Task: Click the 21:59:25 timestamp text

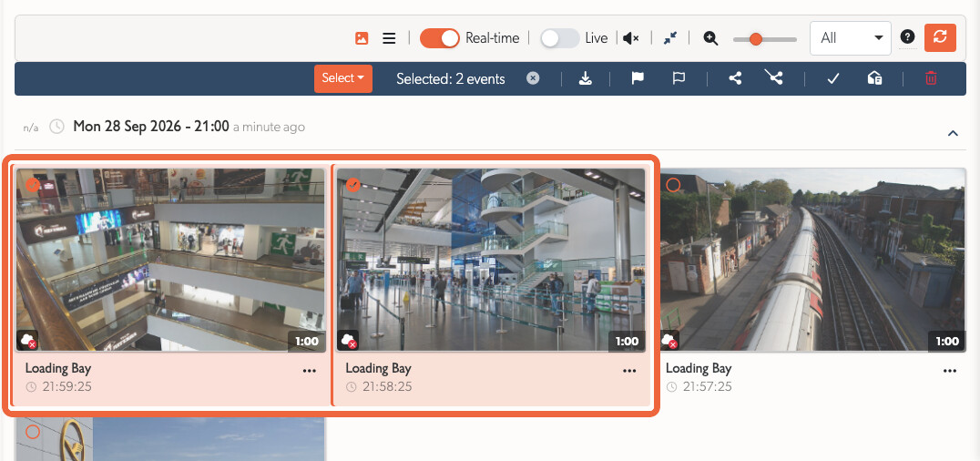Action: (x=66, y=386)
